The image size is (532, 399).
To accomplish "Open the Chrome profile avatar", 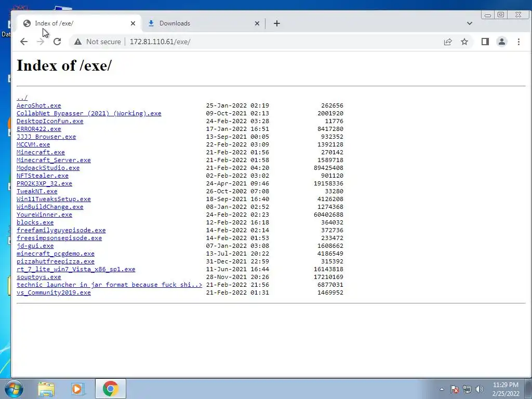I will click(x=502, y=42).
